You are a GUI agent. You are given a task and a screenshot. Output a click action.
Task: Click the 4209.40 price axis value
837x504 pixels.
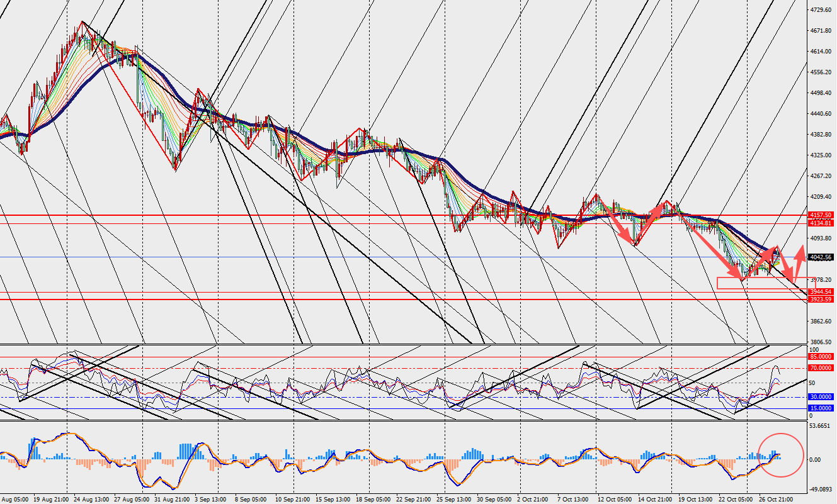822,197
